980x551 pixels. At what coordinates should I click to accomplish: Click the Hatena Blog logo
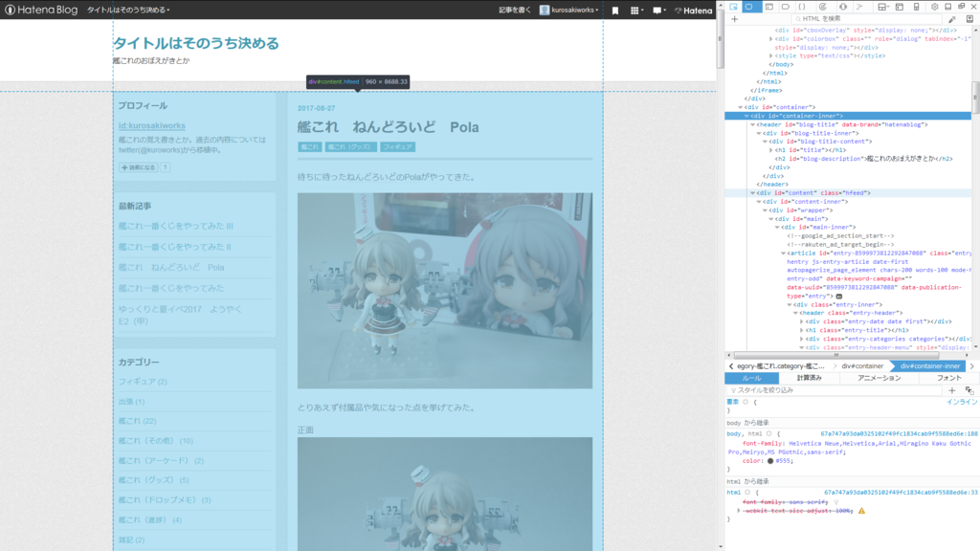click(41, 10)
